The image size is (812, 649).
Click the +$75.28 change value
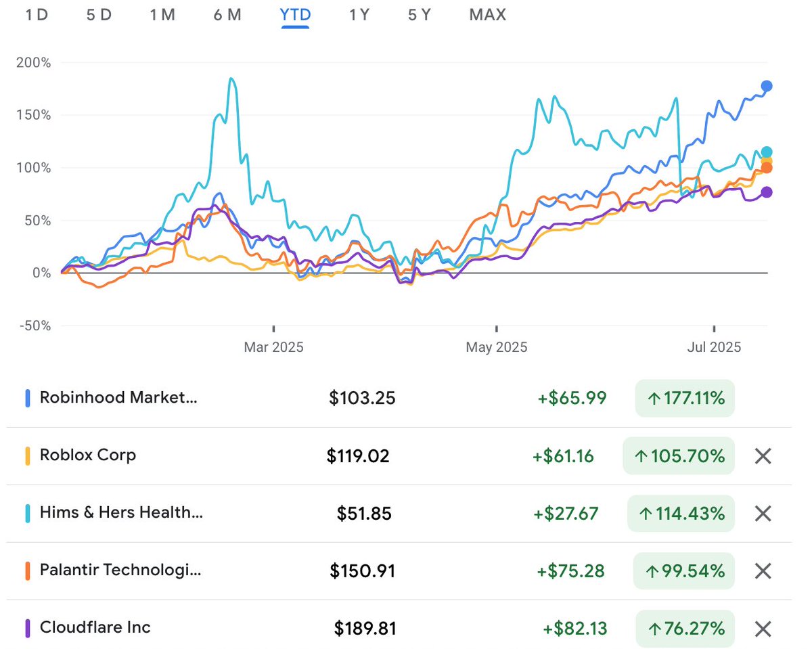tap(570, 571)
